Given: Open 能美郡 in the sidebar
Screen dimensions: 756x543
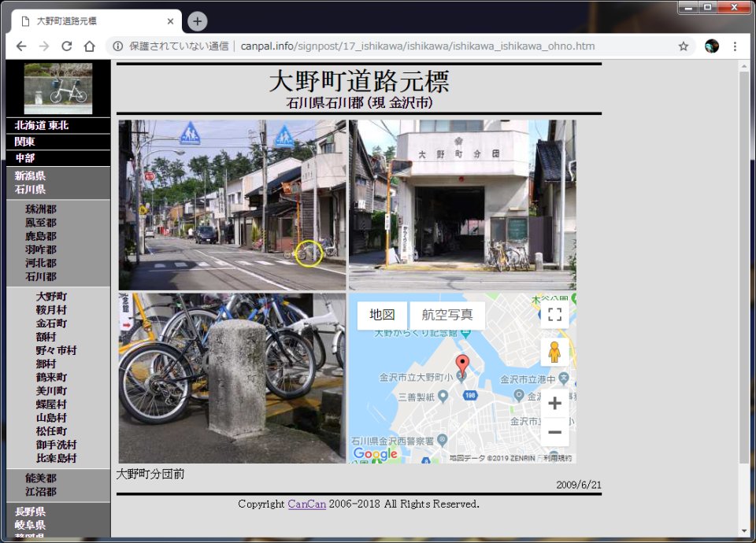Looking at the screenshot, I should [40, 478].
